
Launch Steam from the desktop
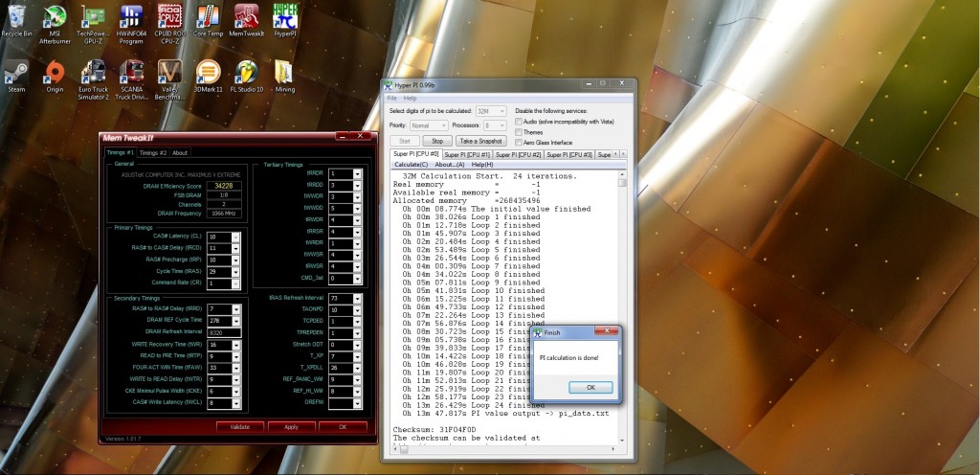[16, 77]
